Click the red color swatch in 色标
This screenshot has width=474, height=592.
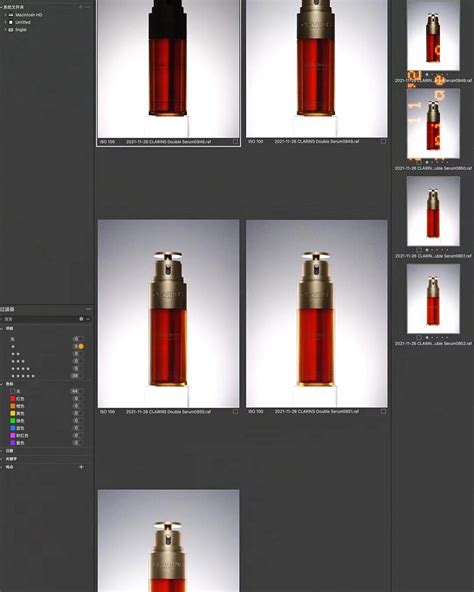[x=12, y=399]
